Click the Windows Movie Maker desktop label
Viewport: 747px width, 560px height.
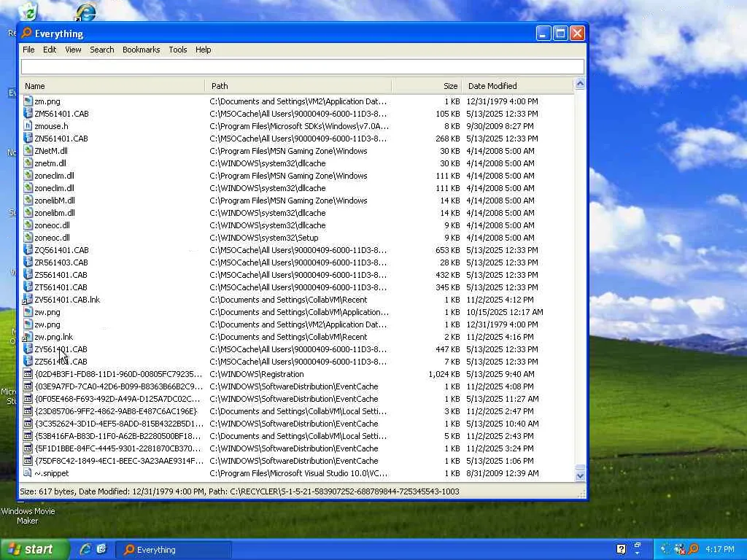pos(28,516)
